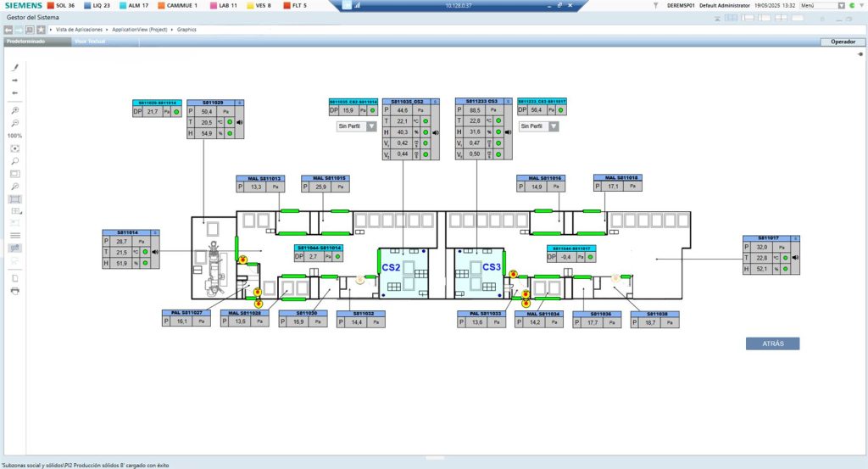The width and height of the screenshot is (868, 469).
Task: Click the zoom out magnifier icon
Action: [15, 123]
